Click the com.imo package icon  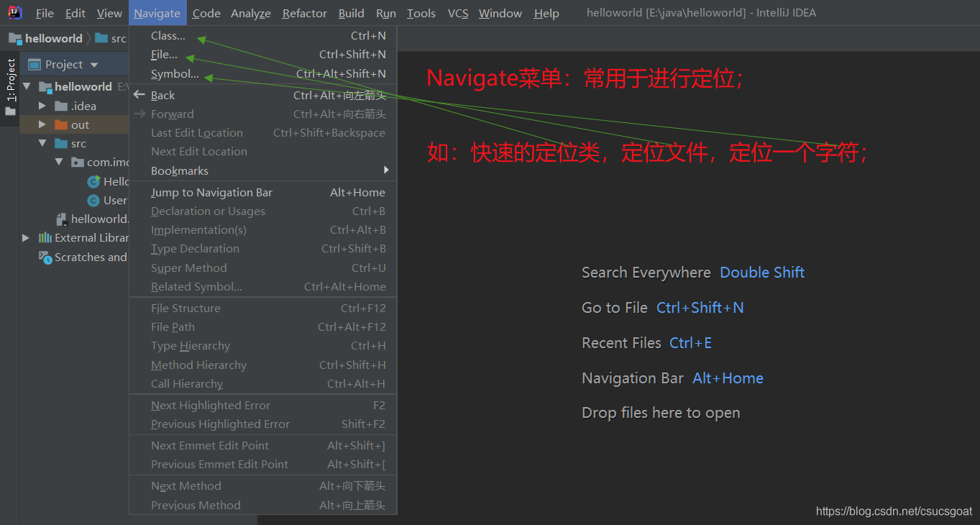(78, 163)
